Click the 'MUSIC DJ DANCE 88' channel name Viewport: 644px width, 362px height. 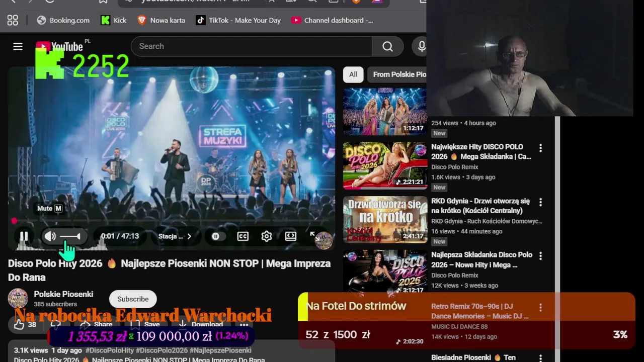(x=459, y=327)
